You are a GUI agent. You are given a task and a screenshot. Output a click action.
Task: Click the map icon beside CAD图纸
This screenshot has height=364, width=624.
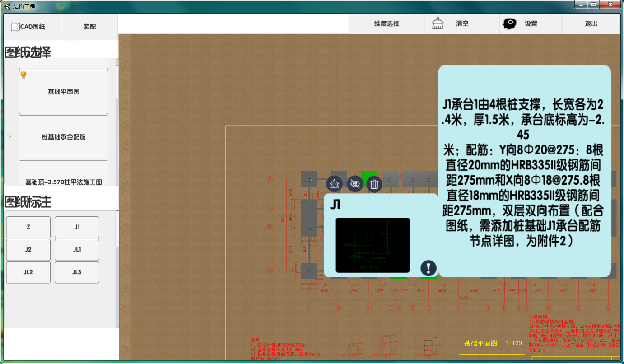(x=15, y=27)
